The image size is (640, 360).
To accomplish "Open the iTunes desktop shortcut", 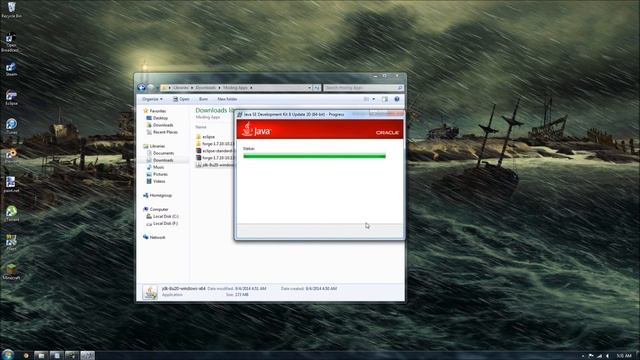I will [x=11, y=126].
